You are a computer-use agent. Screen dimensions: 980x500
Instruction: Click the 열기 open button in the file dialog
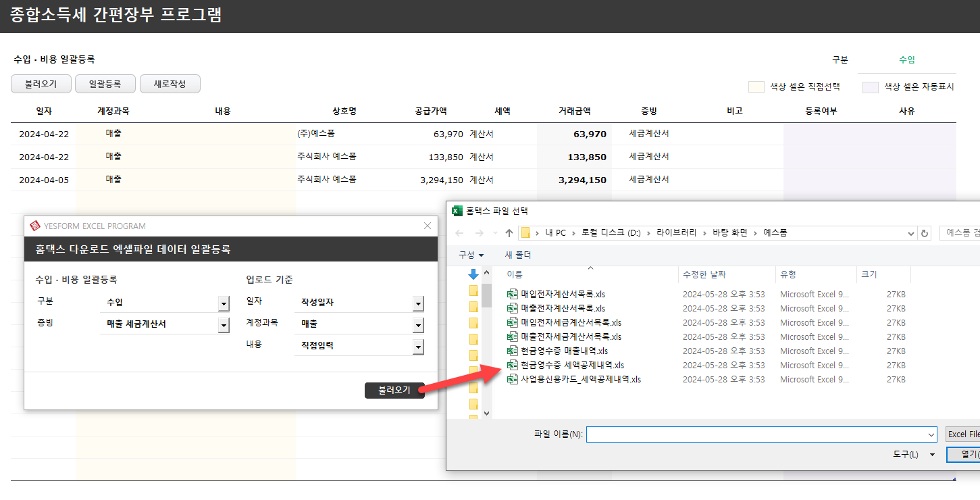click(x=964, y=455)
